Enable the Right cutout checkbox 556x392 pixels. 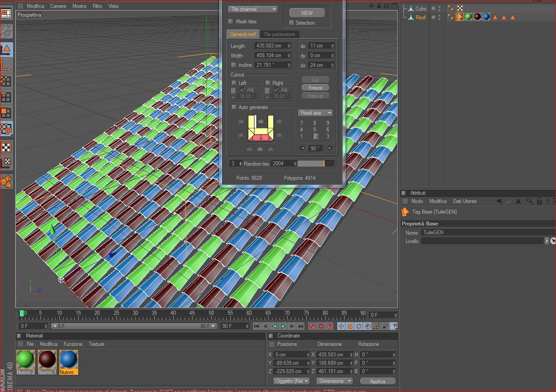pos(268,83)
